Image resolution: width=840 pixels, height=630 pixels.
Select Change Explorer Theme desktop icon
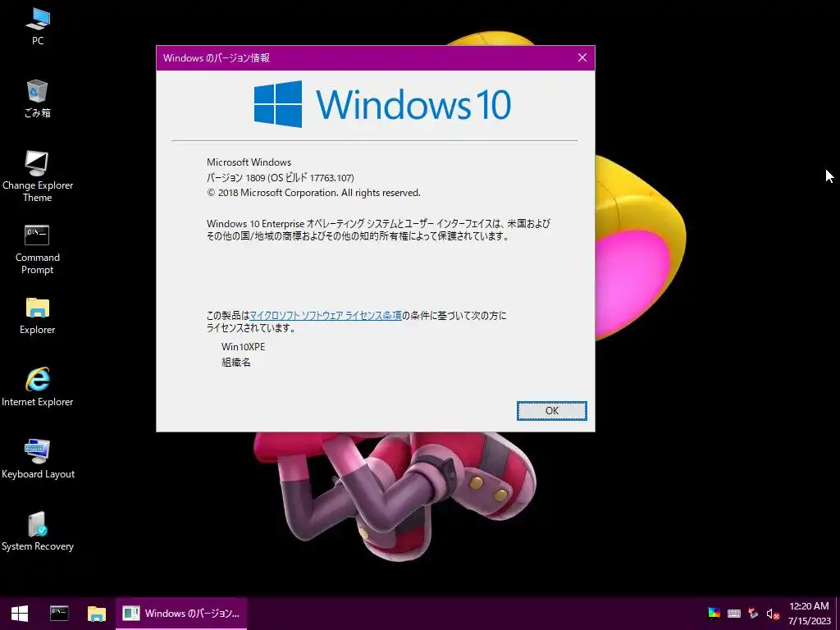(38, 176)
